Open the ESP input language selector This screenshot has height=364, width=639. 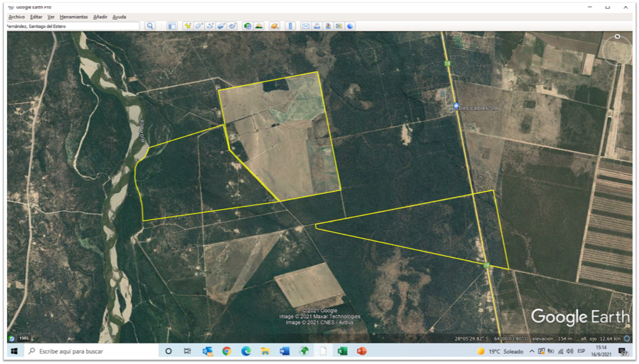point(581,351)
